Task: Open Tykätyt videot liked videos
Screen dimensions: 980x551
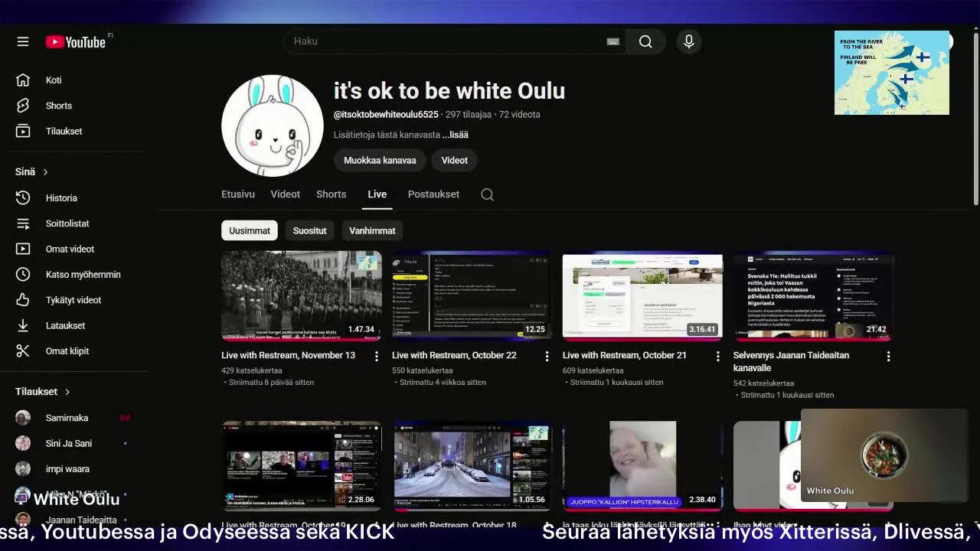Action: [74, 300]
